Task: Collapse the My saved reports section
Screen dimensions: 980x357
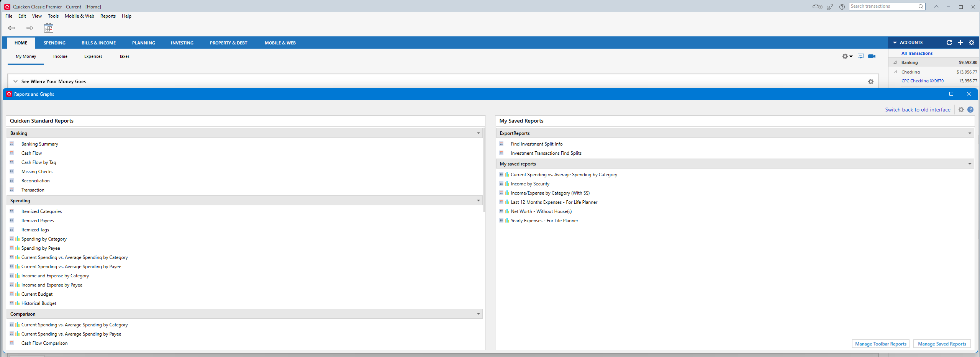Action: pyautogui.click(x=970, y=164)
